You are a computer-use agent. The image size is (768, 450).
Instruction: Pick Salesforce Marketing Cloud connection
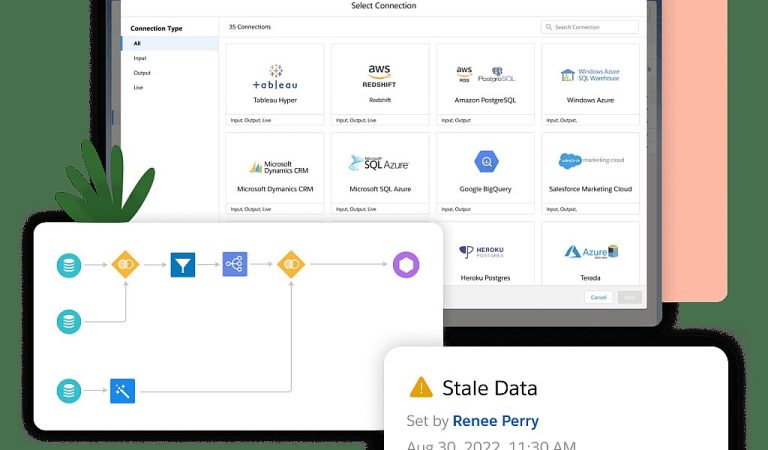pos(590,173)
